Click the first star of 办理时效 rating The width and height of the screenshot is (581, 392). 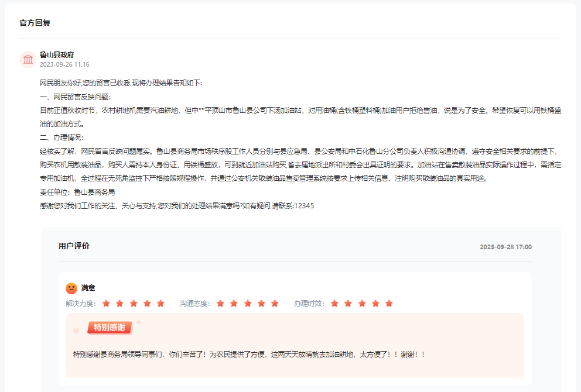[x=334, y=304]
